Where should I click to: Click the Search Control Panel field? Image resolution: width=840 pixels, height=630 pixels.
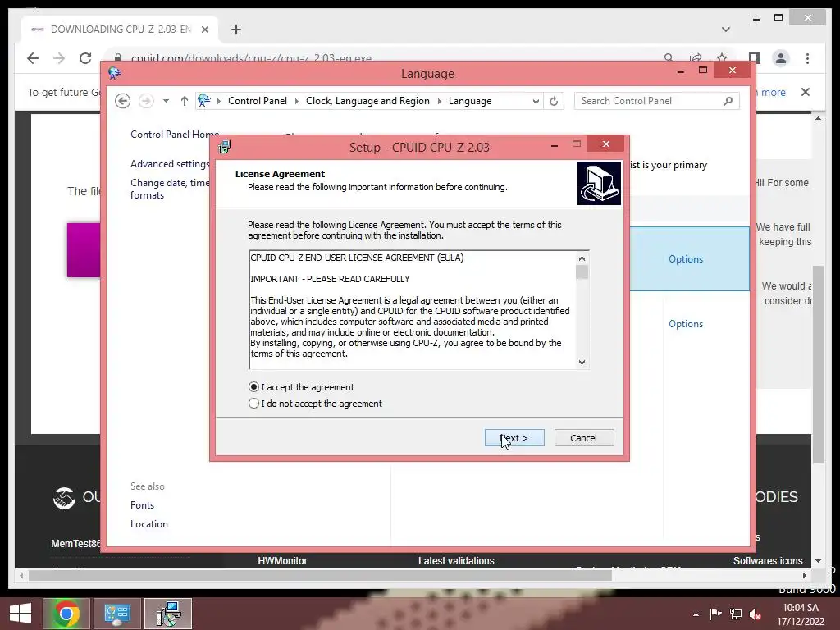point(650,101)
